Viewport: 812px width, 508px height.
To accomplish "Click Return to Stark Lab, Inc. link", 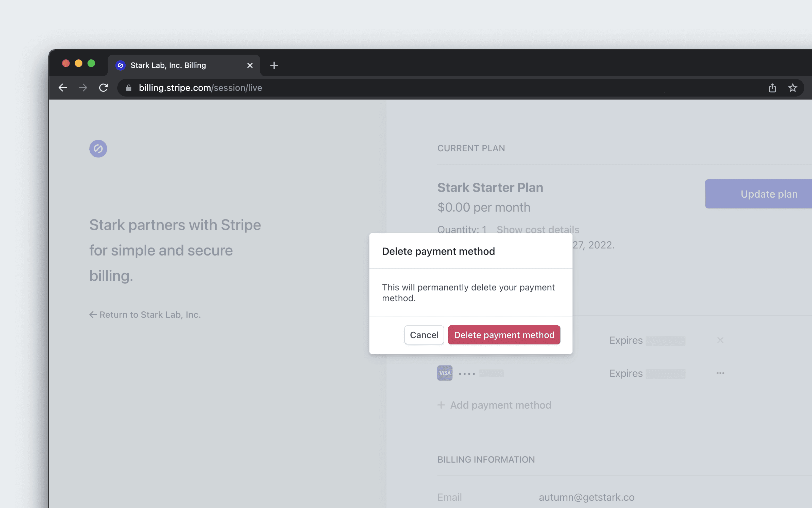I will point(145,314).
